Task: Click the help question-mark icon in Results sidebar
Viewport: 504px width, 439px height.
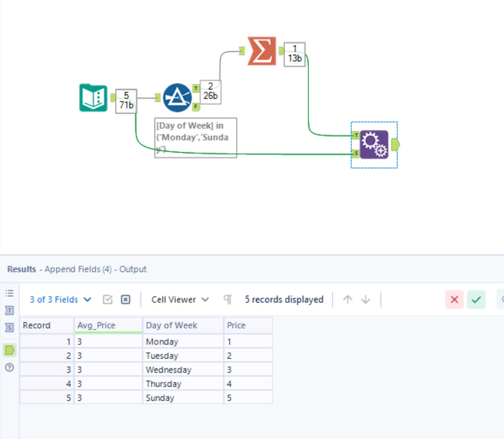Action: pos(9,368)
